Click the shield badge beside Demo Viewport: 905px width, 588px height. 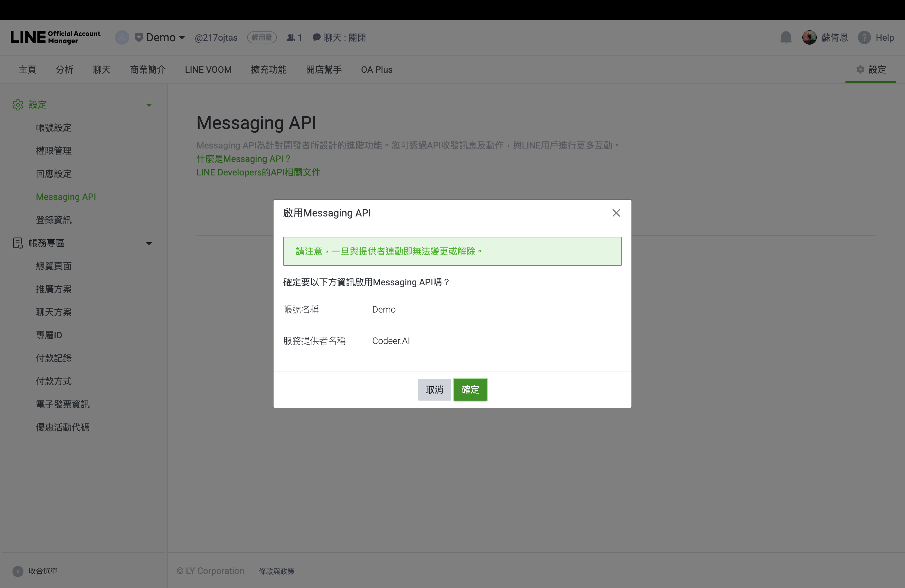[139, 37]
